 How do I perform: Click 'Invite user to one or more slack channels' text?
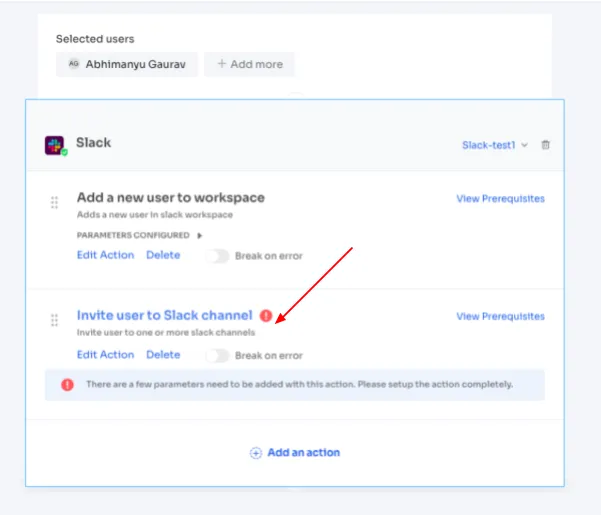(x=166, y=332)
